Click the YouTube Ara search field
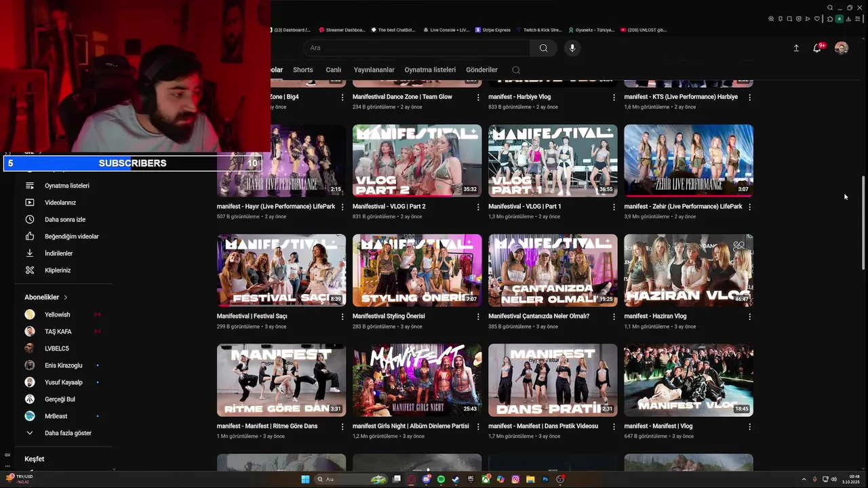The height and width of the screenshot is (488, 868). (417, 48)
